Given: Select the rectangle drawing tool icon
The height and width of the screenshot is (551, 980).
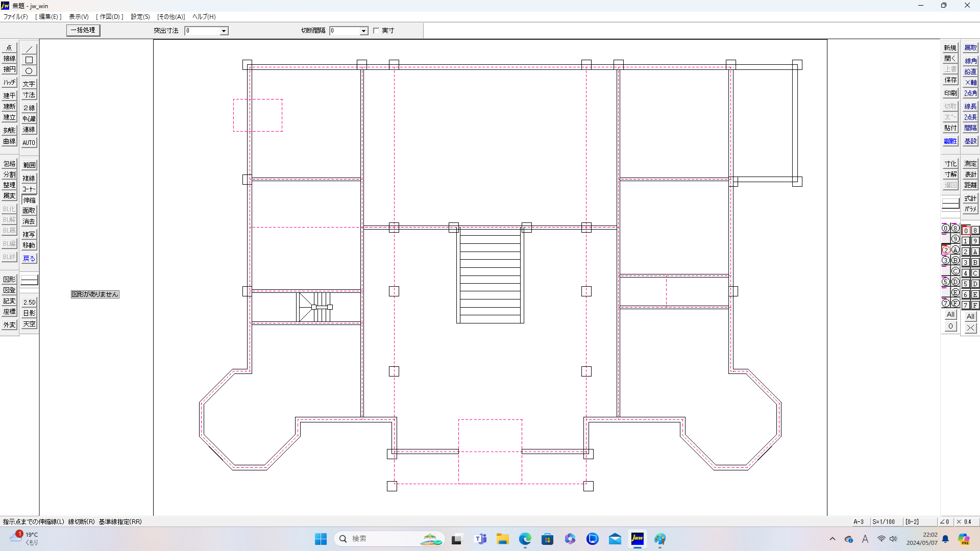Looking at the screenshot, I should [x=29, y=60].
